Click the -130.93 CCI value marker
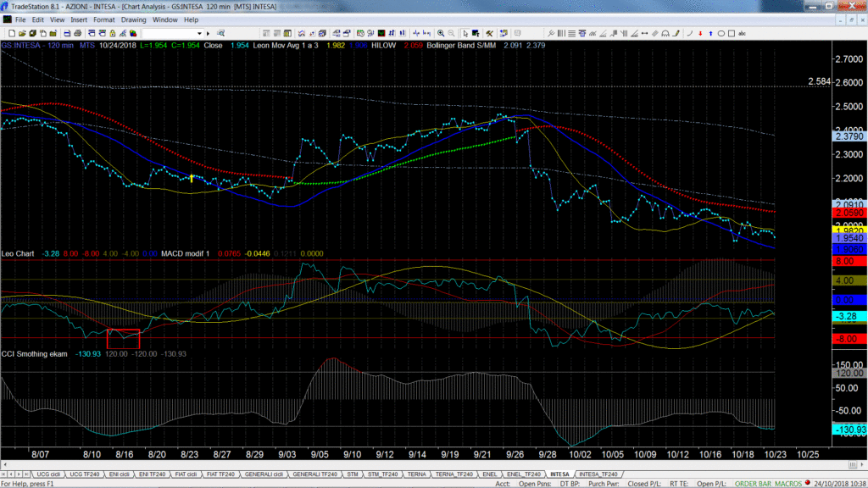Screen dimensions: 868x488 tap(849, 430)
